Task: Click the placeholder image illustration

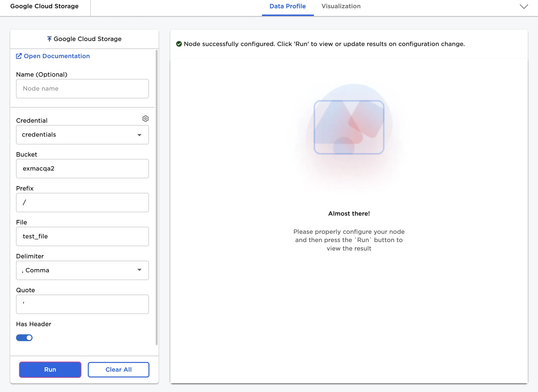Action: (x=349, y=127)
